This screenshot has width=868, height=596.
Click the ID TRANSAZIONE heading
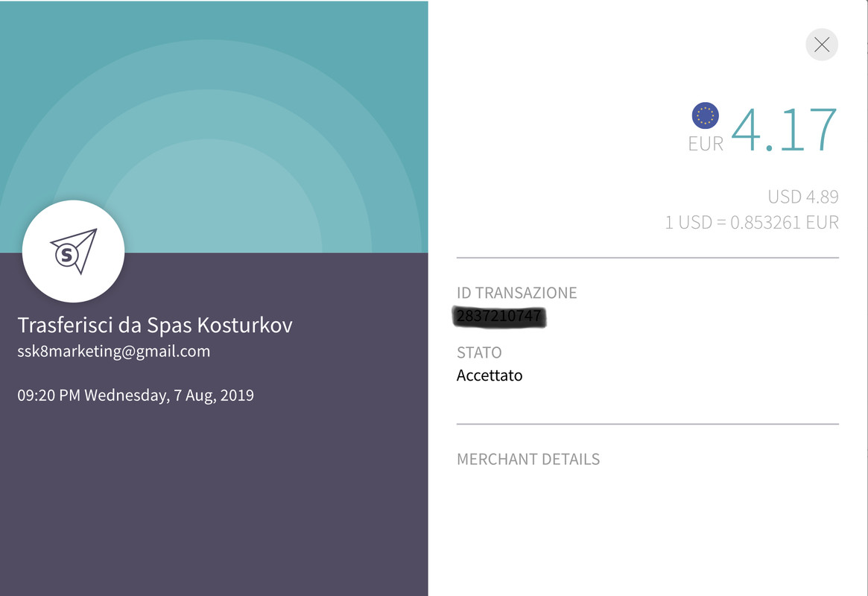coord(516,293)
